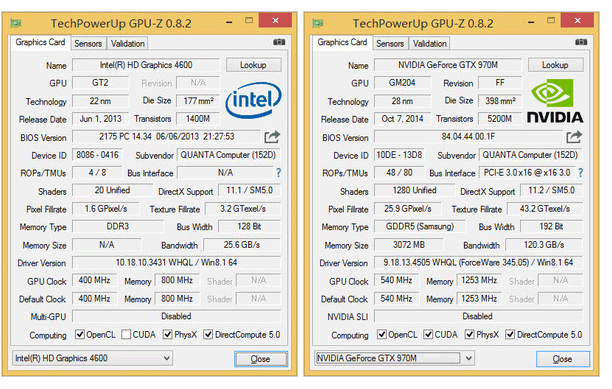612x389 pixels.
Task: Click the GPU-Z app icon in NVIDIA window title bar
Action: 318,23
